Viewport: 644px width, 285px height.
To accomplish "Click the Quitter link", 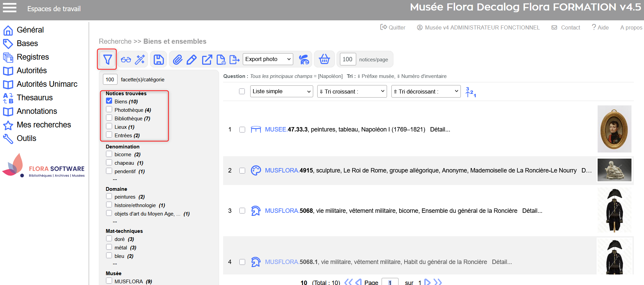I will pos(393,27).
